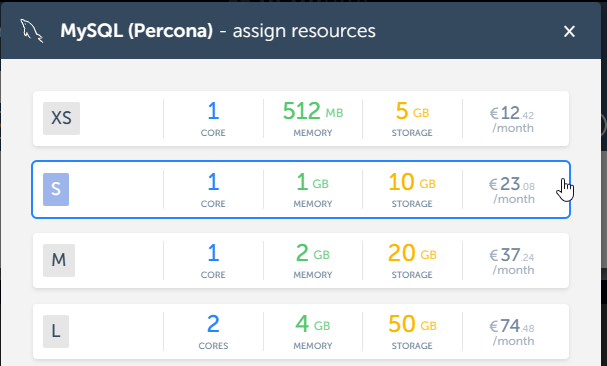Select the L size badge
This screenshot has width=607, height=366.
(x=56, y=331)
